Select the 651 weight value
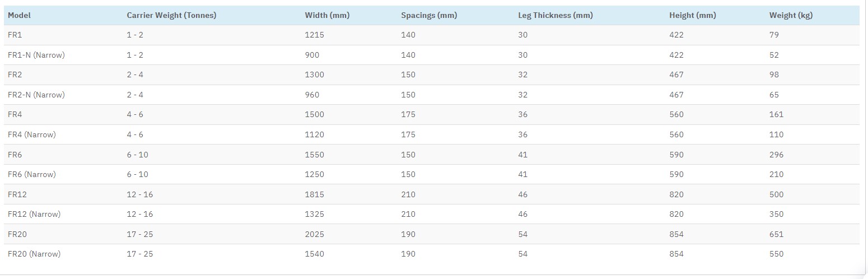This screenshot has width=868, height=279. click(776, 234)
